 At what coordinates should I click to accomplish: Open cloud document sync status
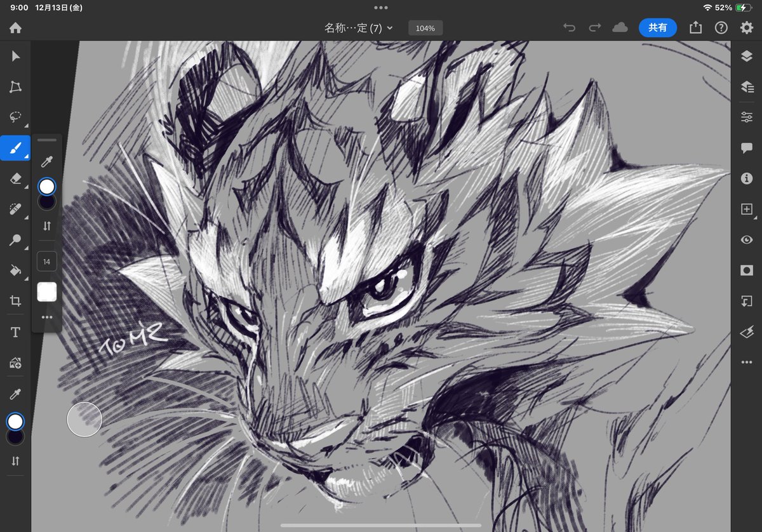tap(620, 28)
